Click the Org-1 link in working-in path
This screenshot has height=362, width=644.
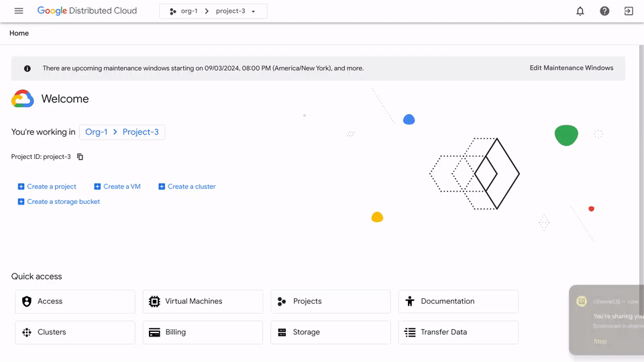(96, 132)
